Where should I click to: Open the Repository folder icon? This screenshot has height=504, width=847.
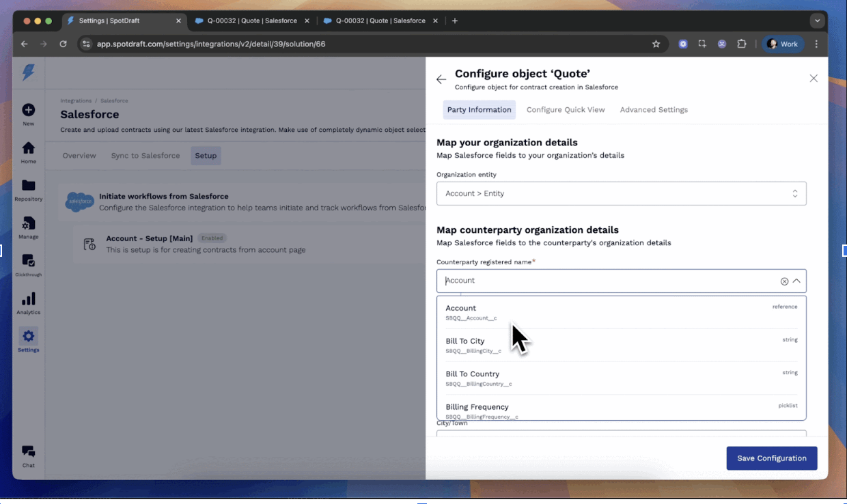pyautogui.click(x=28, y=185)
